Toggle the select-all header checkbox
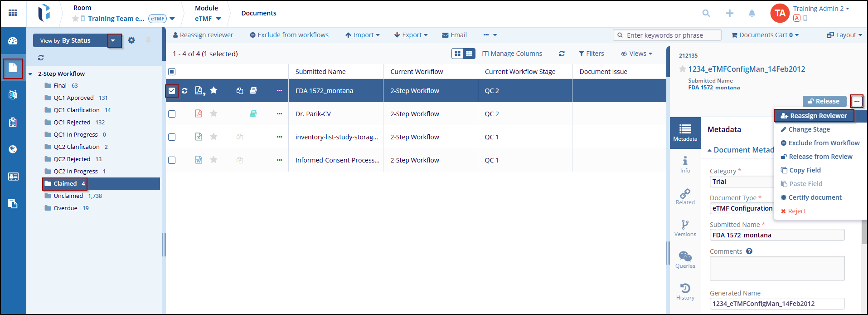The width and height of the screenshot is (868, 315). tap(172, 72)
